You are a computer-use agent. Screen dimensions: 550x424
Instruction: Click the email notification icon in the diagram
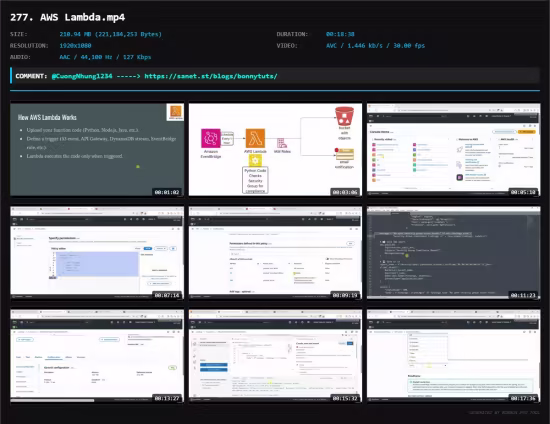pos(344,154)
